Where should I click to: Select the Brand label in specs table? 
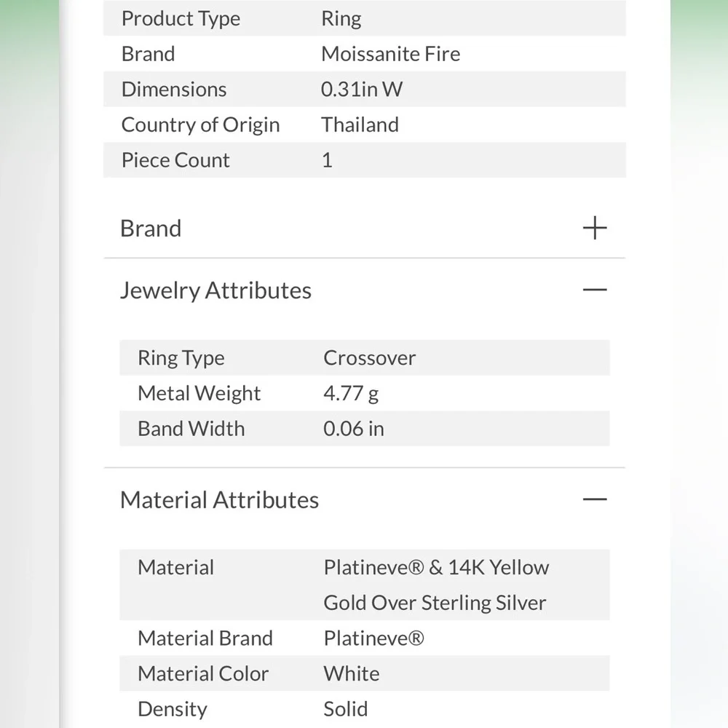point(148,54)
